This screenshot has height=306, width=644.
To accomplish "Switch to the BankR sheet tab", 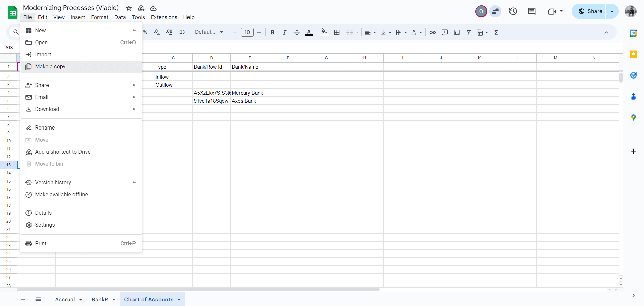I will click(x=100, y=300).
